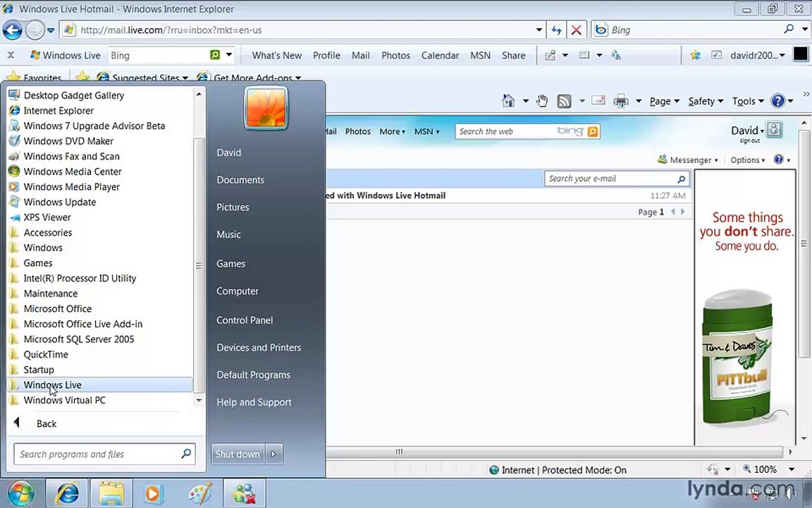Click the Bing search button in Hotmail
Viewport: 812px width, 508px height.
593,132
